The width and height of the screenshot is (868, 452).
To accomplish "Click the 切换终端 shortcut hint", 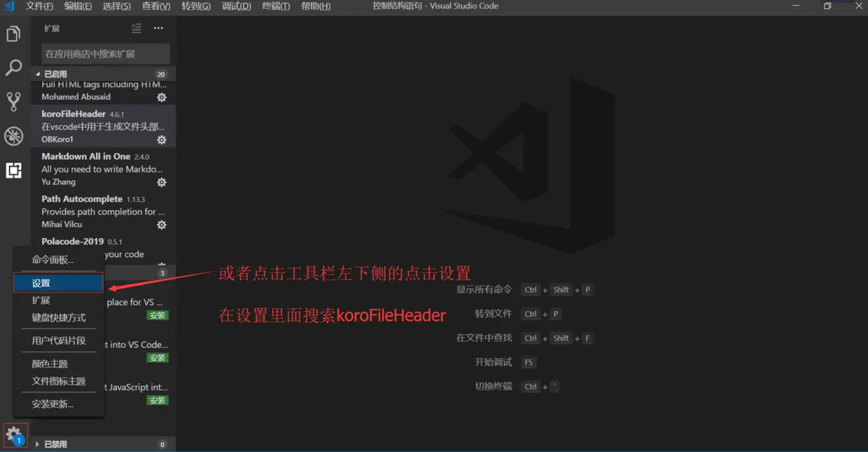I will click(x=517, y=386).
